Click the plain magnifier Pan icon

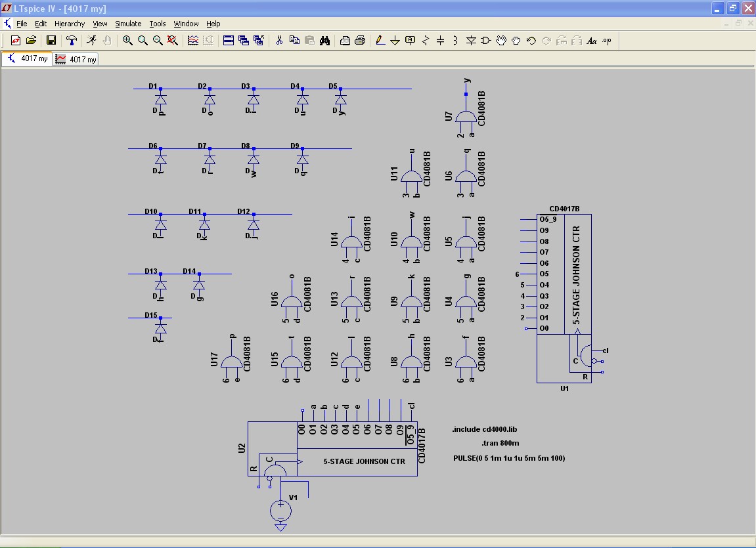(x=143, y=41)
